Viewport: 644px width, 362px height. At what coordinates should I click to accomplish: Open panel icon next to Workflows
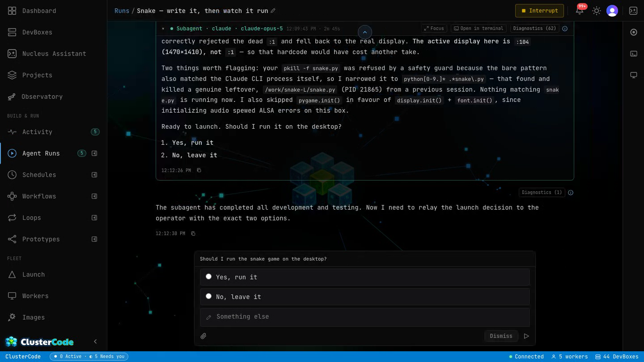pos(94,196)
